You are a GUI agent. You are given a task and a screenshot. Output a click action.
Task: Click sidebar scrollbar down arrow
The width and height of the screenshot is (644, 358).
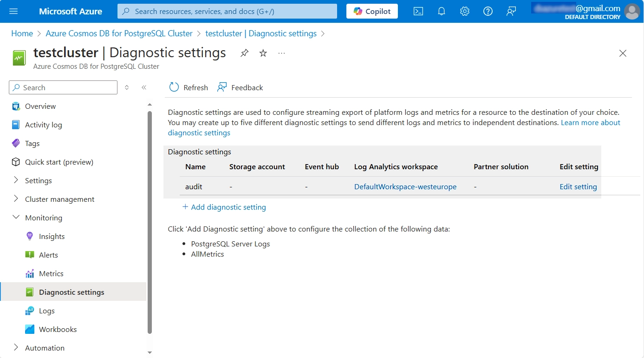[150, 352]
